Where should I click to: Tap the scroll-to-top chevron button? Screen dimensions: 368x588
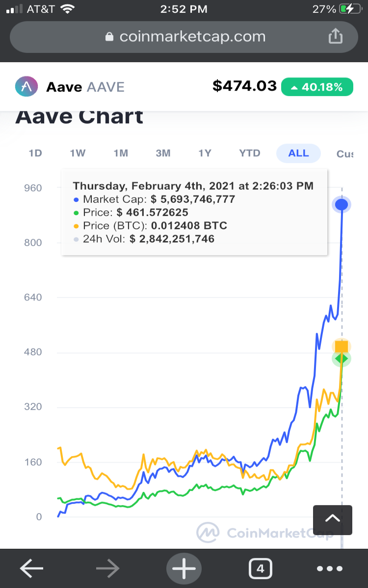pos(333,519)
